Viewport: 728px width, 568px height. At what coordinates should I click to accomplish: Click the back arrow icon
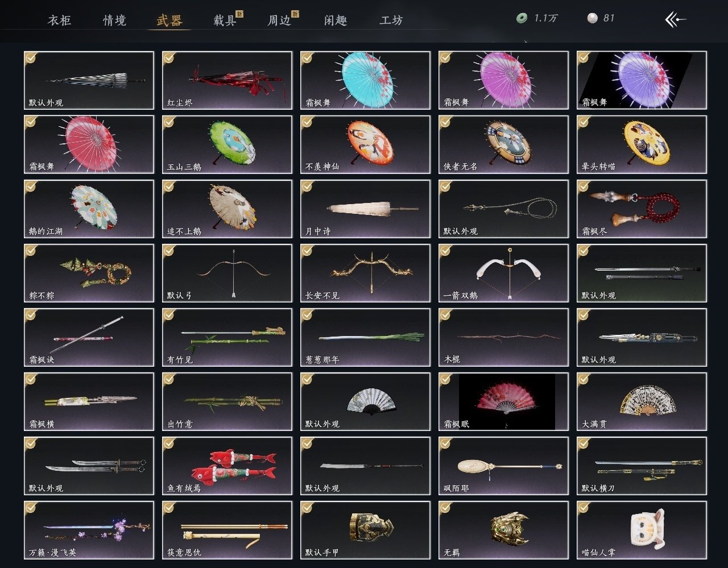pos(676,20)
